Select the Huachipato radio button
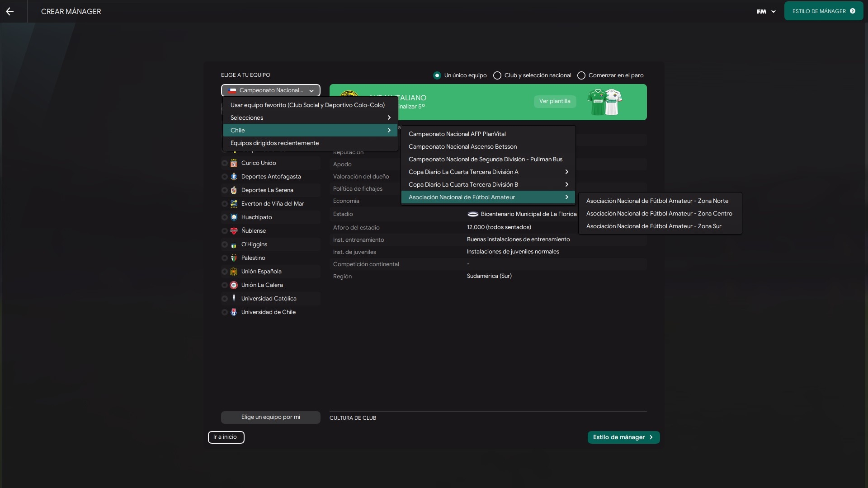The height and width of the screenshot is (488, 868). pyautogui.click(x=225, y=217)
